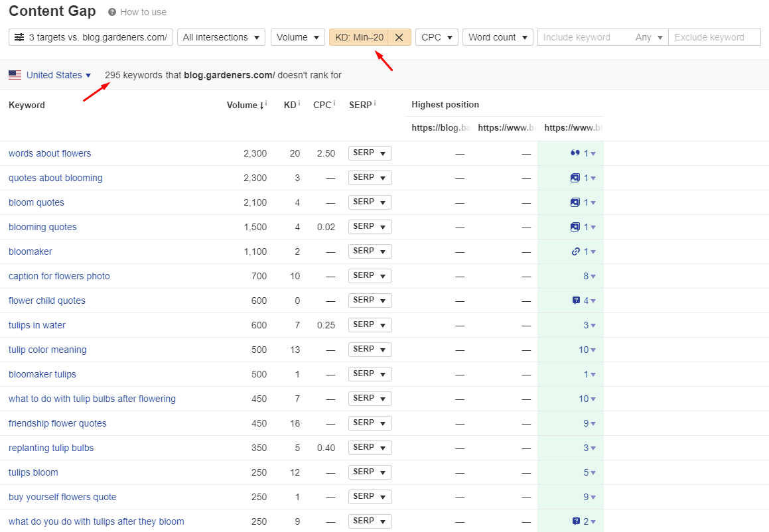The height and width of the screenshot is (532, 769).
Task: Open keyword blooming quotes
Action: (x=42, y=227)
